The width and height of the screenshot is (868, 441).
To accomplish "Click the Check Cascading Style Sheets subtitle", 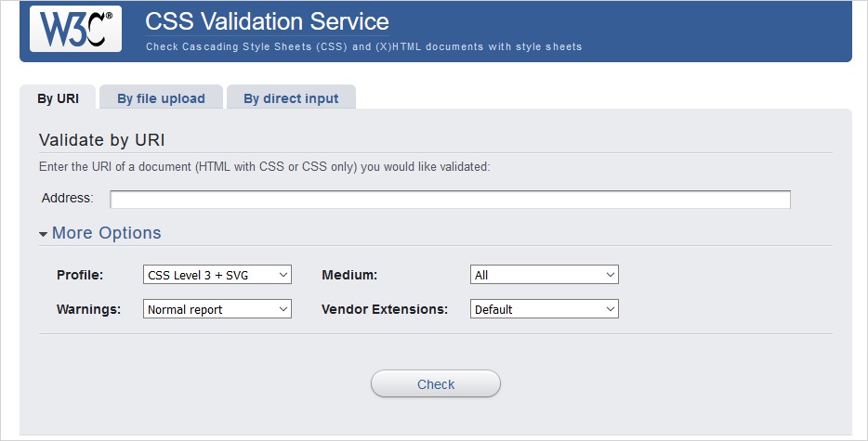I will (364, 46).
